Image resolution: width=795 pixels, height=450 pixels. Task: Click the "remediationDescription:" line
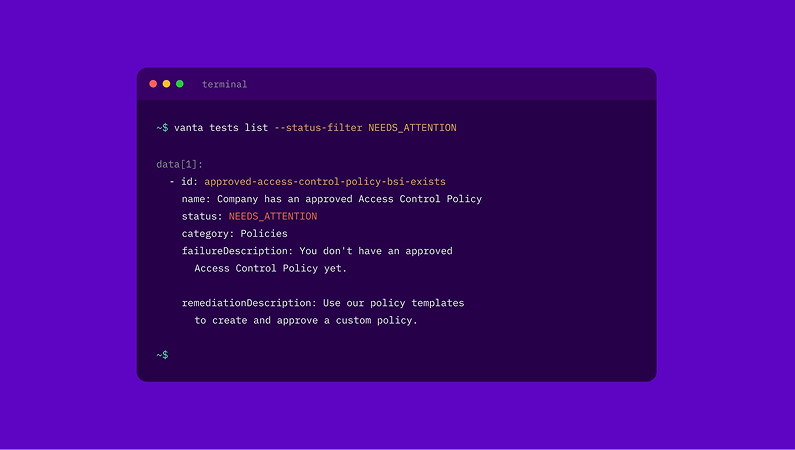coord(323,303)
